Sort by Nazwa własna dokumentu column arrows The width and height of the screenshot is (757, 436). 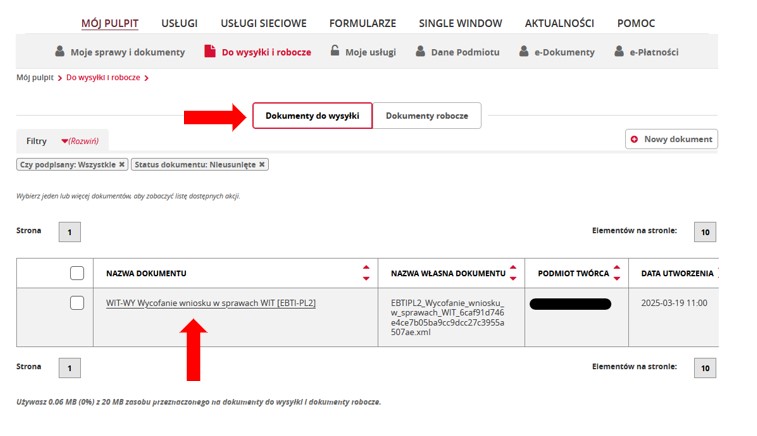[x=513, y=273]
